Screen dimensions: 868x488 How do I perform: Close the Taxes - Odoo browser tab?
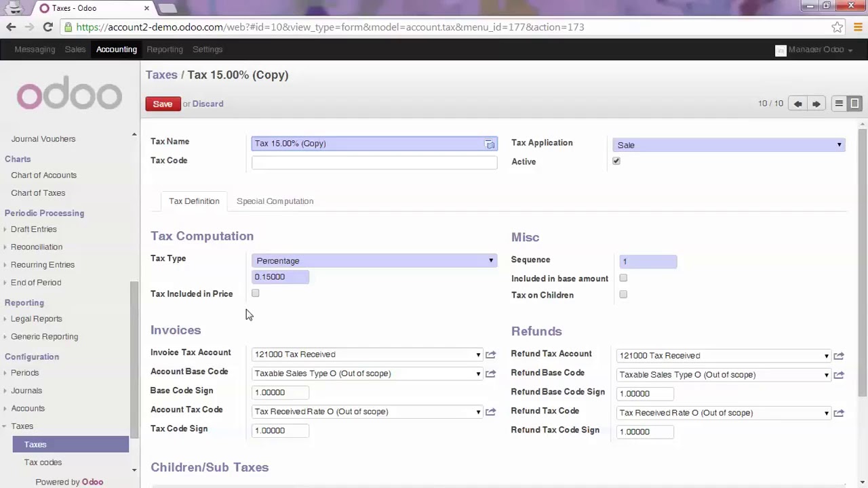pyautogui.click(x=146, y=8)
